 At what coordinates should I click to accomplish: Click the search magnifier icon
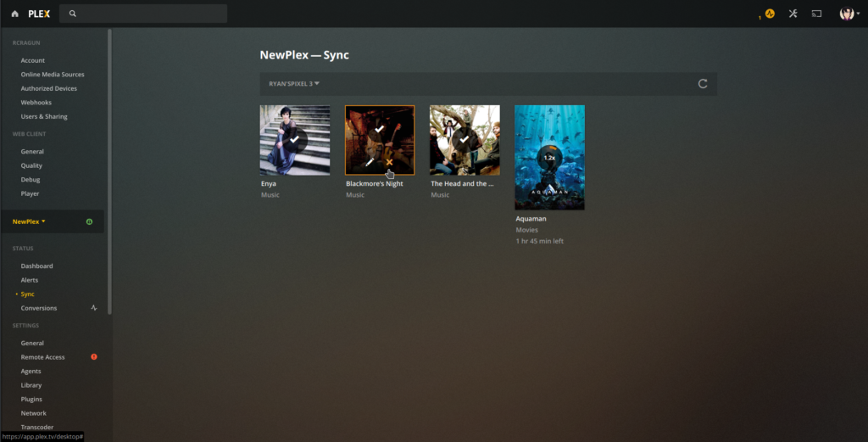coord(73,14)
